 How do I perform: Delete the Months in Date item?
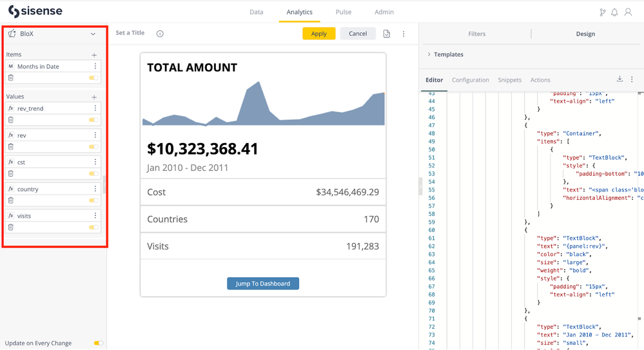(11, 78)
